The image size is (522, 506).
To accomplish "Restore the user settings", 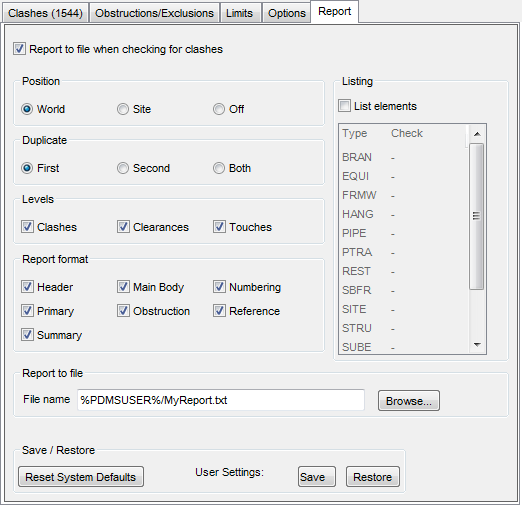I will click(x=372, y=477).
